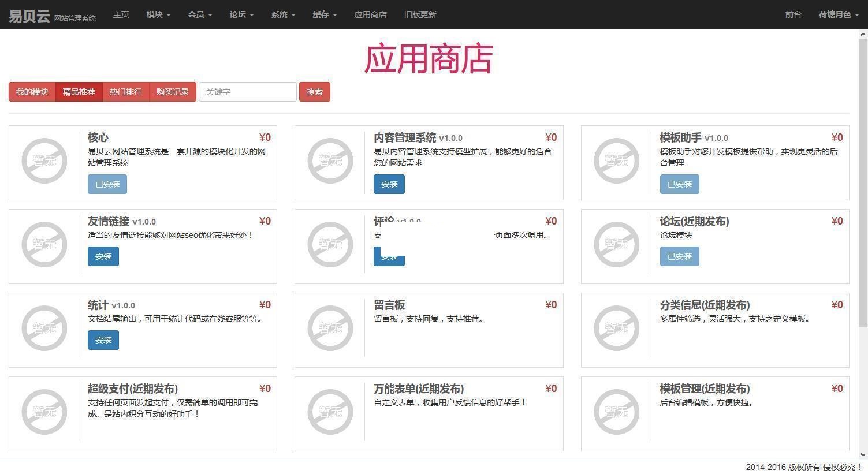
Task: Focus the 关键字 search field
Action: (248, 92)
